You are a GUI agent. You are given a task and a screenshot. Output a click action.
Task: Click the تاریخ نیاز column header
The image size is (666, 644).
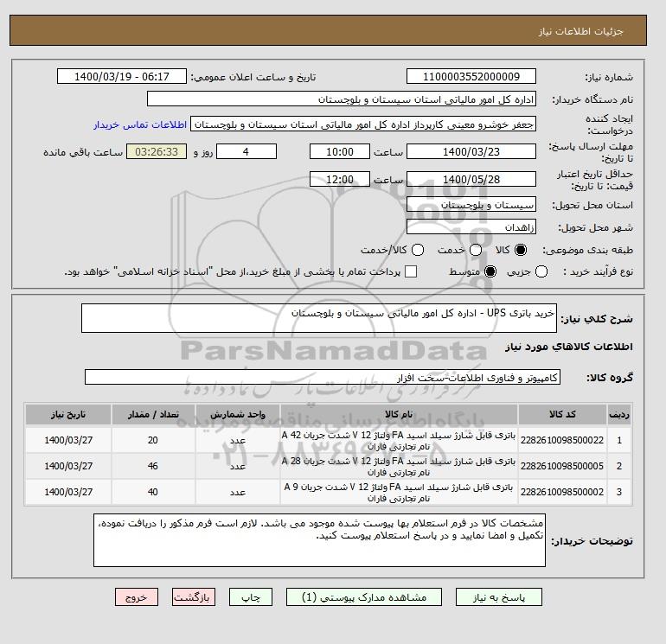[x=68, y=414]
